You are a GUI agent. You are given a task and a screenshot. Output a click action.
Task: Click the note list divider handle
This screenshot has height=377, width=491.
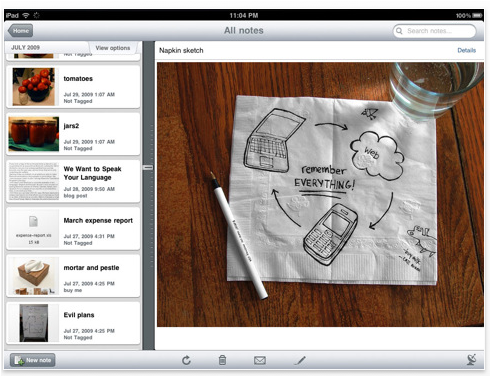pyautogui.click(x=148, y=167)
